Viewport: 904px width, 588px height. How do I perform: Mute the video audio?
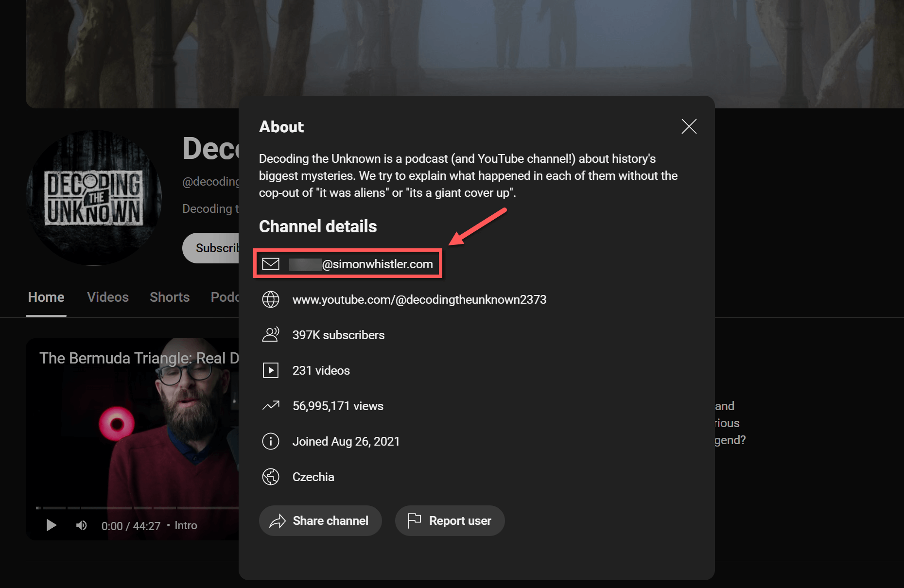tap(81, 525)
